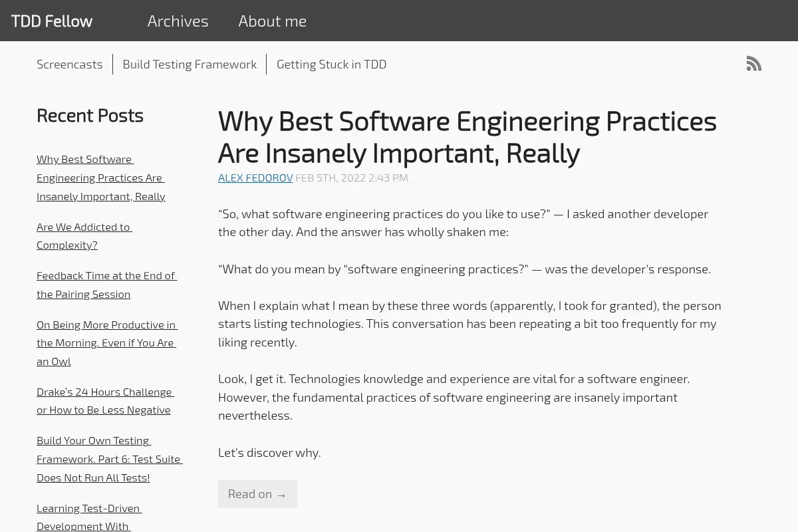The image size is (798, 532).
Task: Select the Screencasts tab
Action: 70,65
